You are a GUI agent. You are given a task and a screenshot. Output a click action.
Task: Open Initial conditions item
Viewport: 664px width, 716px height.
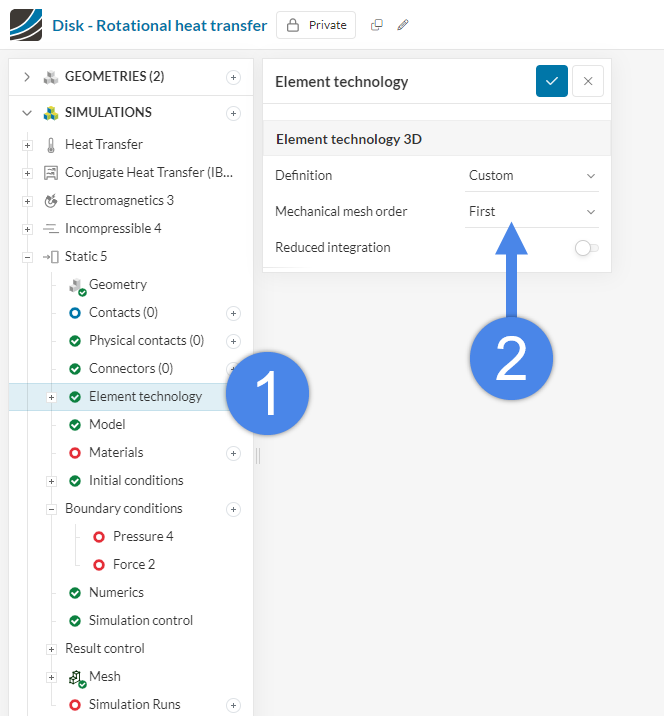click(136, 480)
